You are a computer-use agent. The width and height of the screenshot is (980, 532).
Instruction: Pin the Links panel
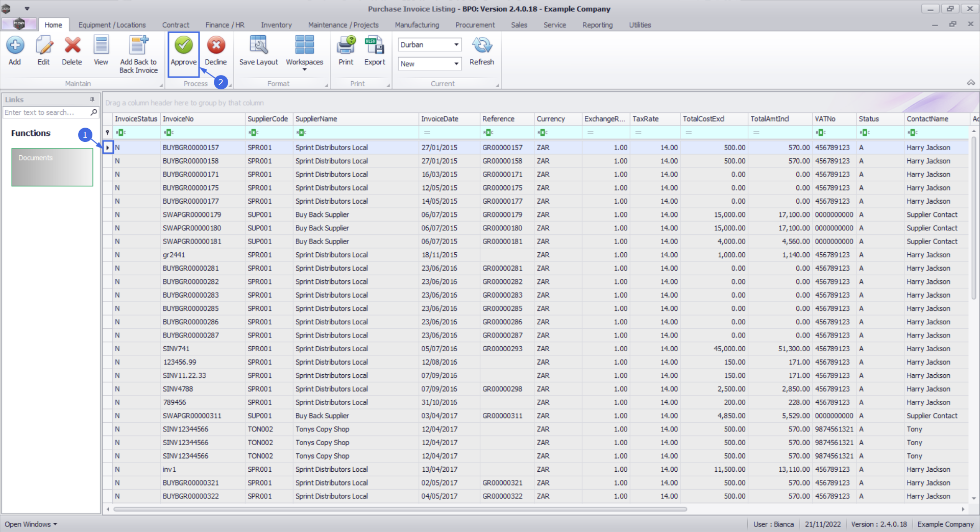(x=92, y=100)
